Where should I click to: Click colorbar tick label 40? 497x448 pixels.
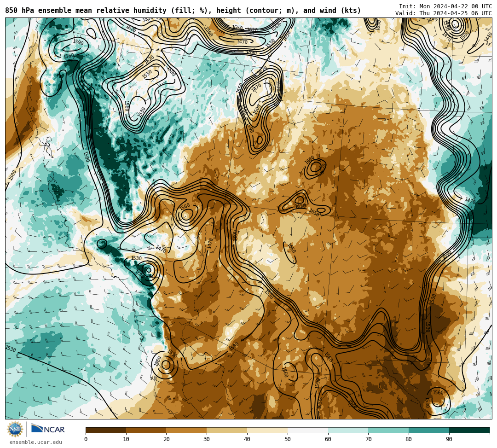point(247,439)
